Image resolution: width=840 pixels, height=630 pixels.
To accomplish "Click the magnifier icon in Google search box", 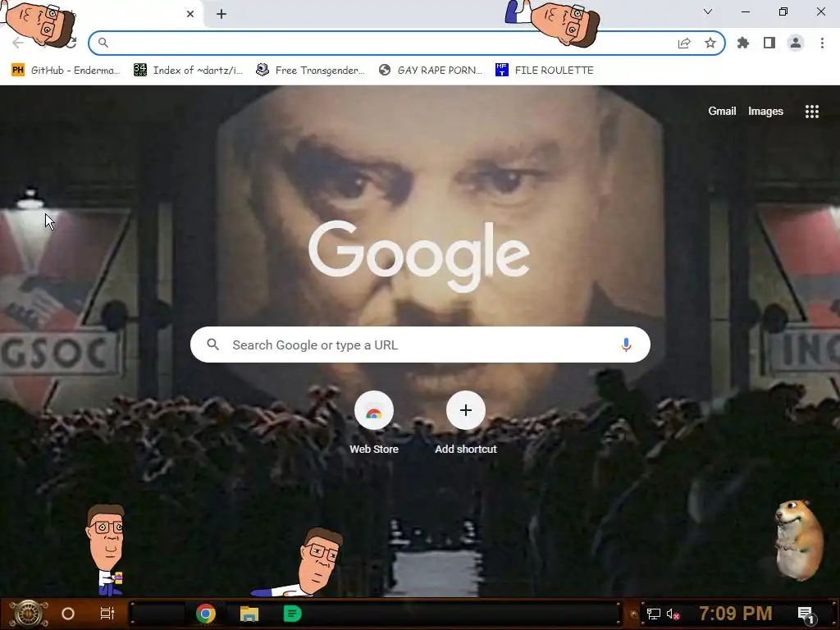I will (212, 345).
